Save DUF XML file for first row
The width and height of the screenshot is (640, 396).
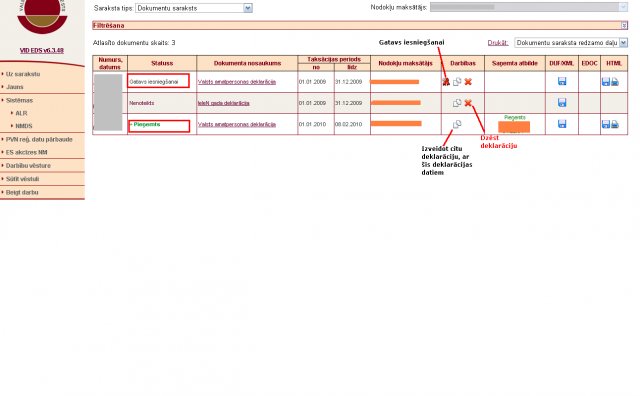tap(562, 81)
